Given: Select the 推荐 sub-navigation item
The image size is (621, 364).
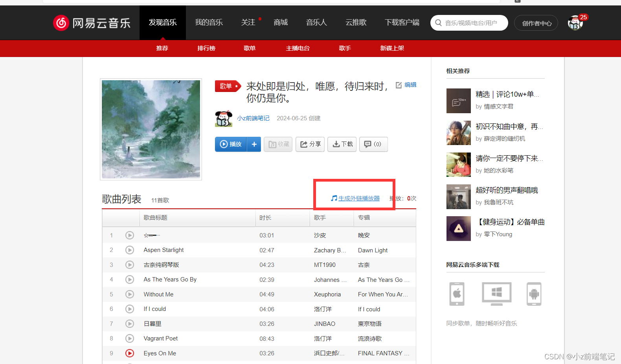Looking at the screenshot, I should tap(162, 48).
